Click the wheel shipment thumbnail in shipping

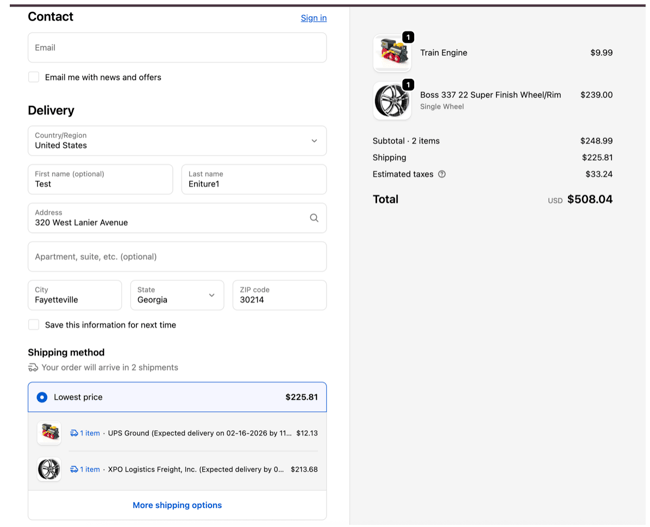tap(49, 469)
